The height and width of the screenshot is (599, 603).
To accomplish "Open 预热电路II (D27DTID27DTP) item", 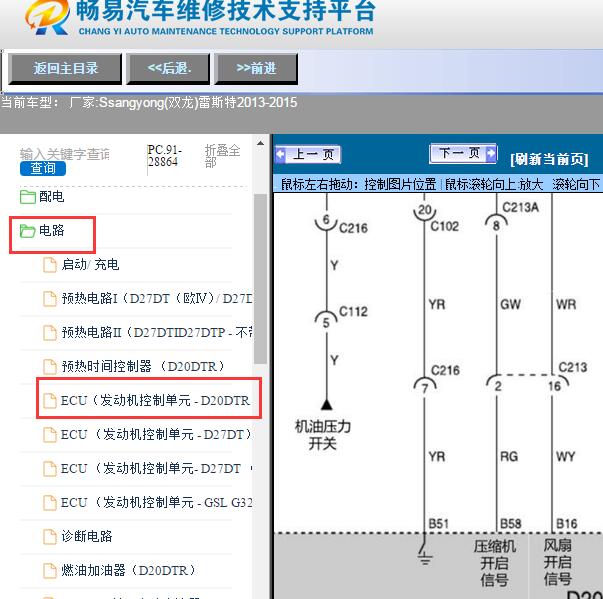I will pos(157,332).
